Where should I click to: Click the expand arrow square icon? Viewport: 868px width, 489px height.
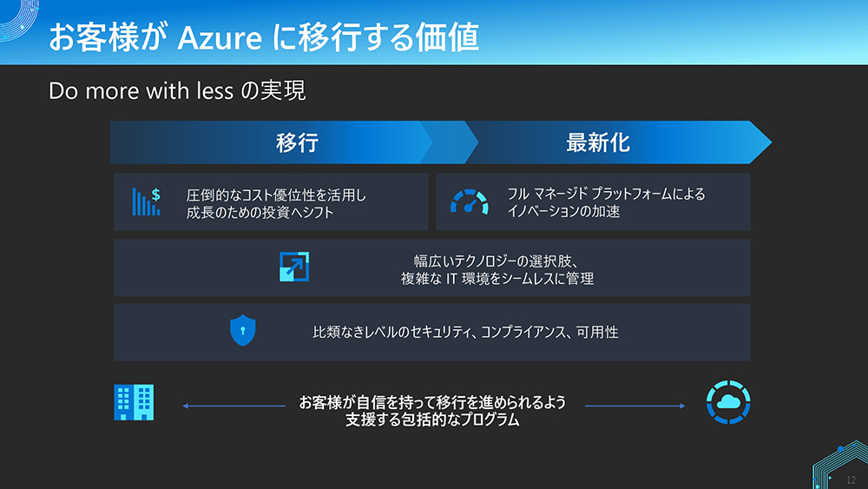coord(294,268)
